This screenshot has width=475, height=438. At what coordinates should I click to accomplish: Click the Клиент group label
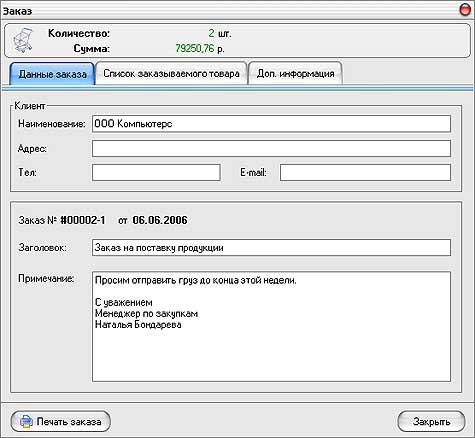coord(30,106)
